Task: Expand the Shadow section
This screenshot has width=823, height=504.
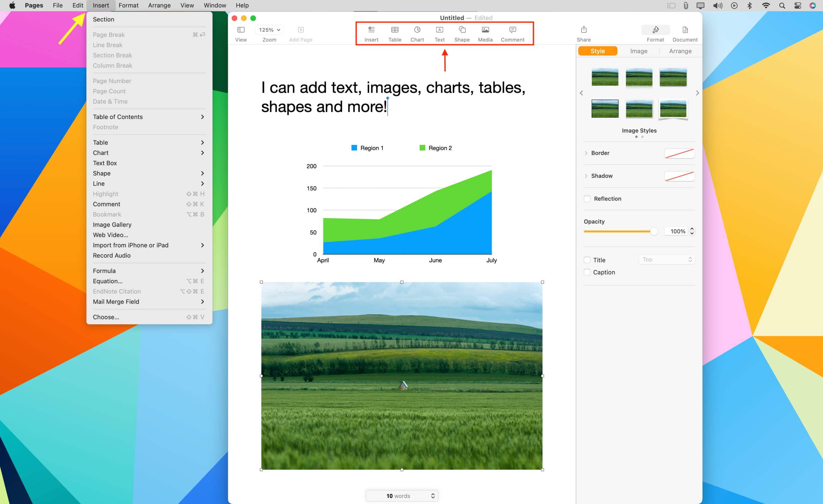Action: [x=586, y=176]
